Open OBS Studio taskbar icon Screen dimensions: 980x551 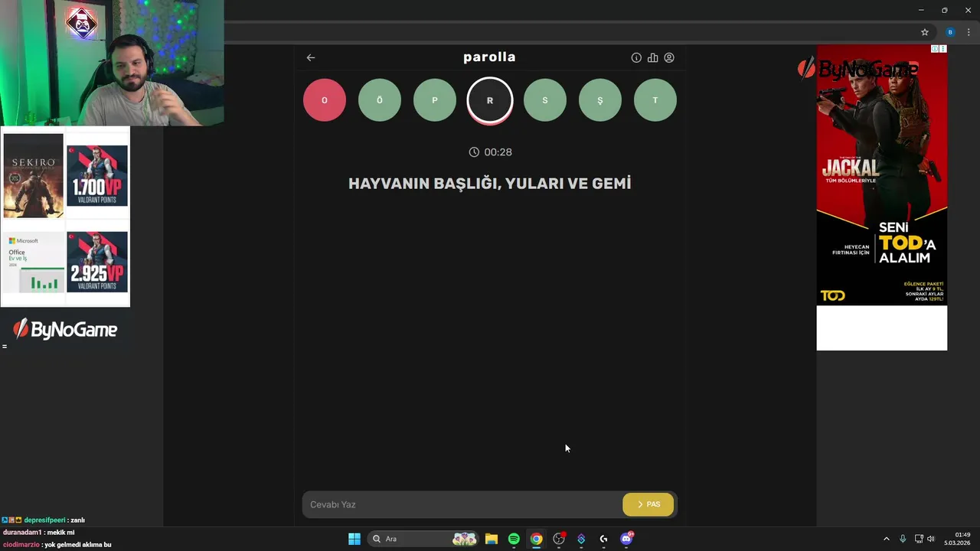[559, 539]
